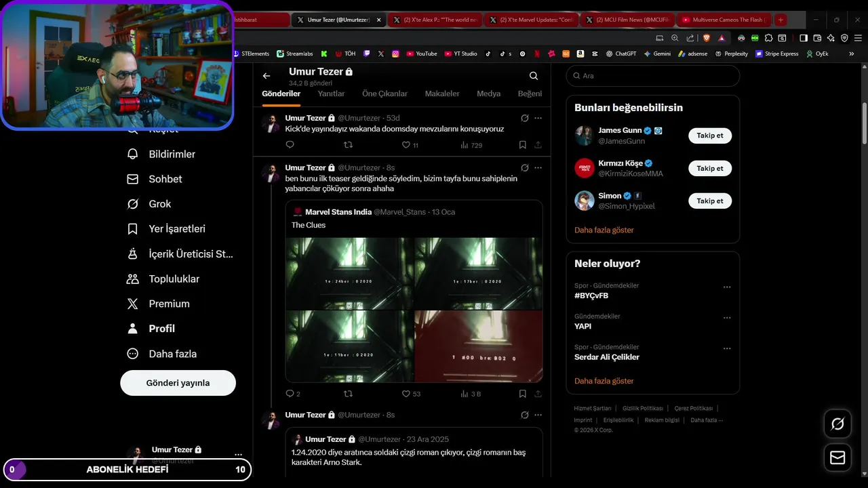The image size is (868, 488).
Task: Bookmark the Kick'de yayındayız post
Action: tap(522, 145)
